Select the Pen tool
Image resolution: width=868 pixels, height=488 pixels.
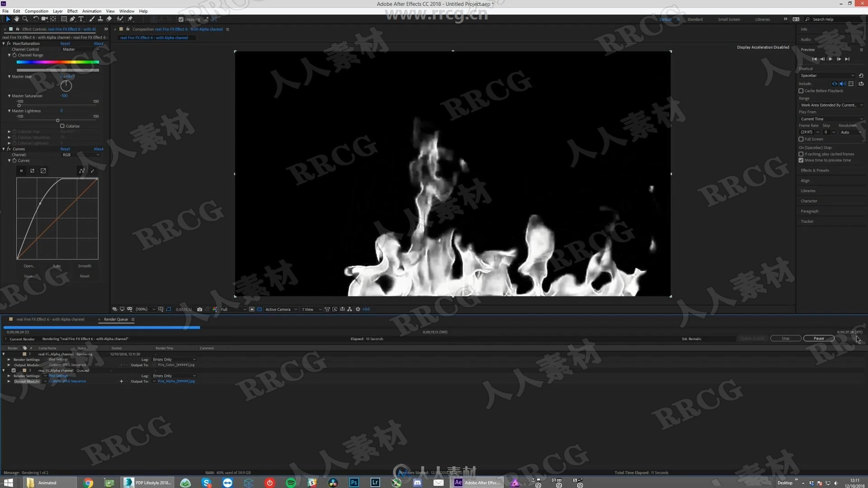72,19
